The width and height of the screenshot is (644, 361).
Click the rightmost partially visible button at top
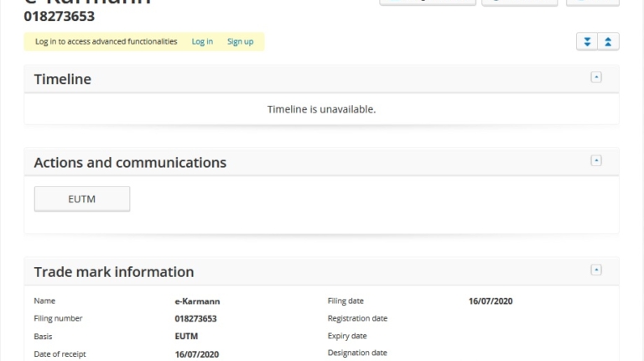pyautogui.click(x=592, y=3)
